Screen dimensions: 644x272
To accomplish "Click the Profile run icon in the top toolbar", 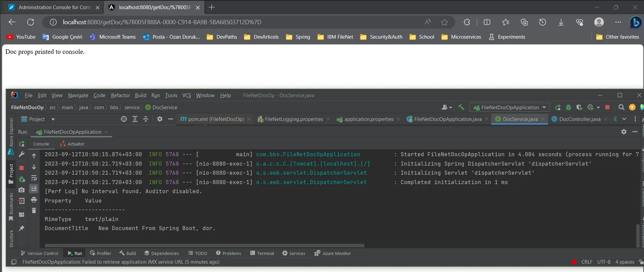I will [590, 107].
